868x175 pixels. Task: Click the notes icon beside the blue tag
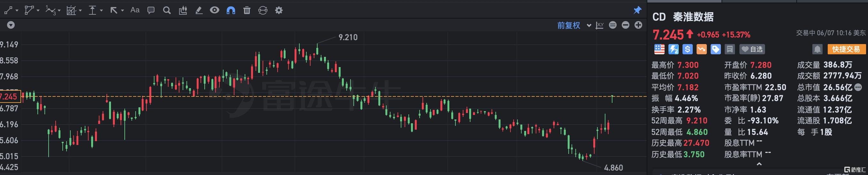[730, 49]
